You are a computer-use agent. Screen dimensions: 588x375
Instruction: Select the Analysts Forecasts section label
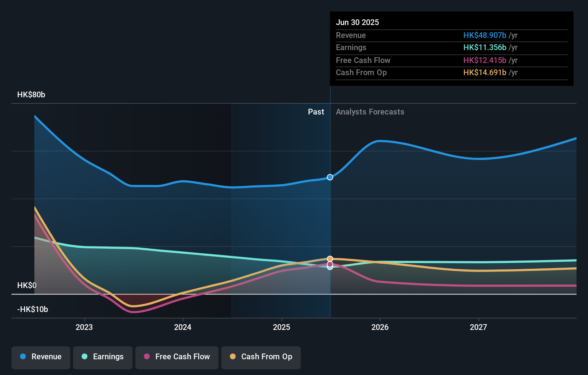370,112
